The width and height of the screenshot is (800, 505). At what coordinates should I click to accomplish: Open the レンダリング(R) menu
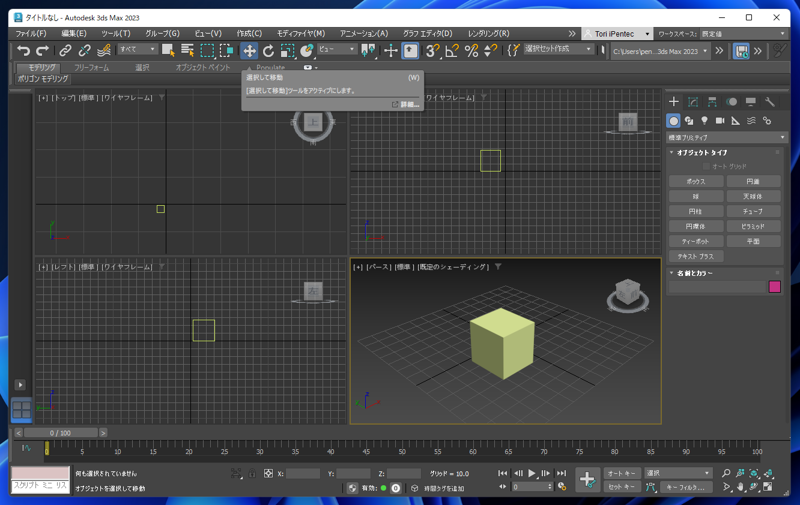[489, 33]
